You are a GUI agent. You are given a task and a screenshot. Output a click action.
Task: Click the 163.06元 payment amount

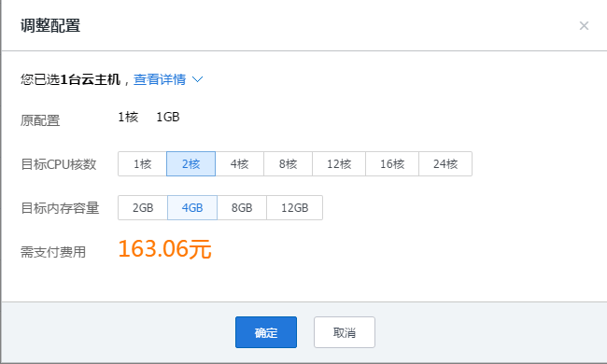pos(165,248)
